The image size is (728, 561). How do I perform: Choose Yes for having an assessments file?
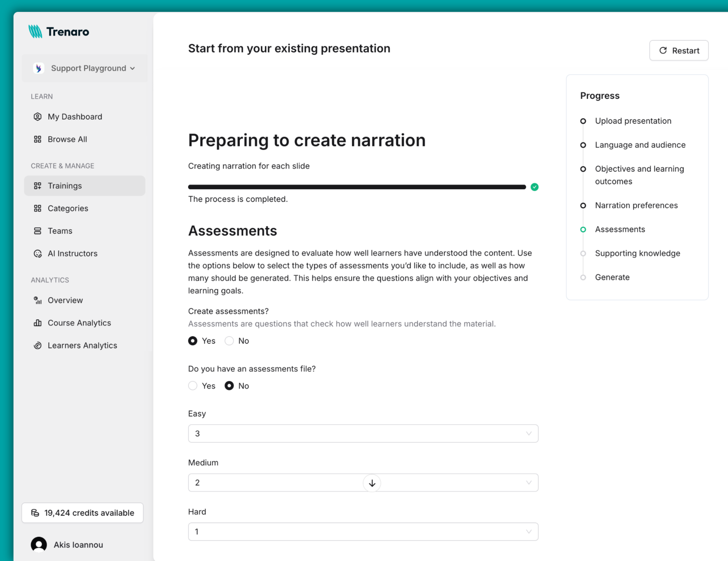[193, 386]
